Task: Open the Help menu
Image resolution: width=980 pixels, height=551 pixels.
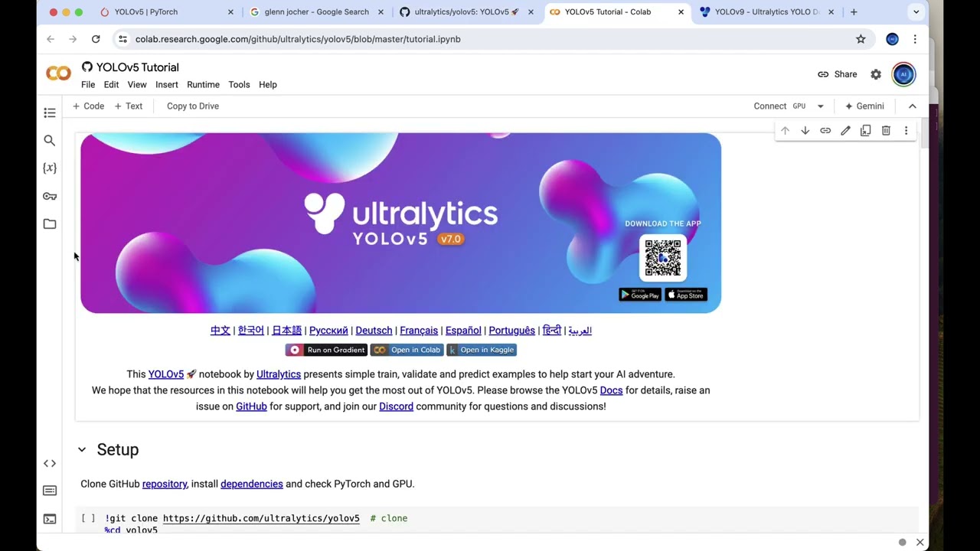Action: pos(267,85)
